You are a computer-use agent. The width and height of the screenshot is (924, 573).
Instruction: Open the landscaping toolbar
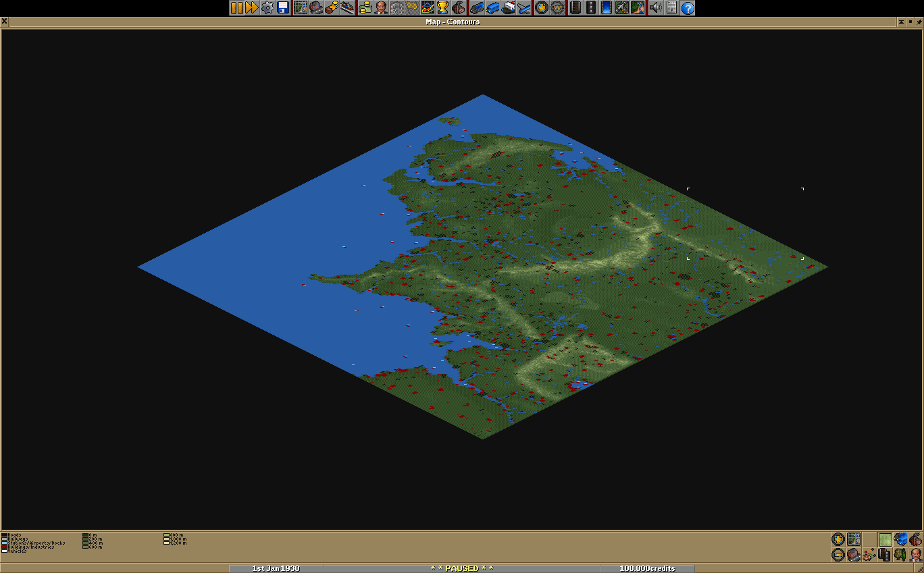[637, 8]
